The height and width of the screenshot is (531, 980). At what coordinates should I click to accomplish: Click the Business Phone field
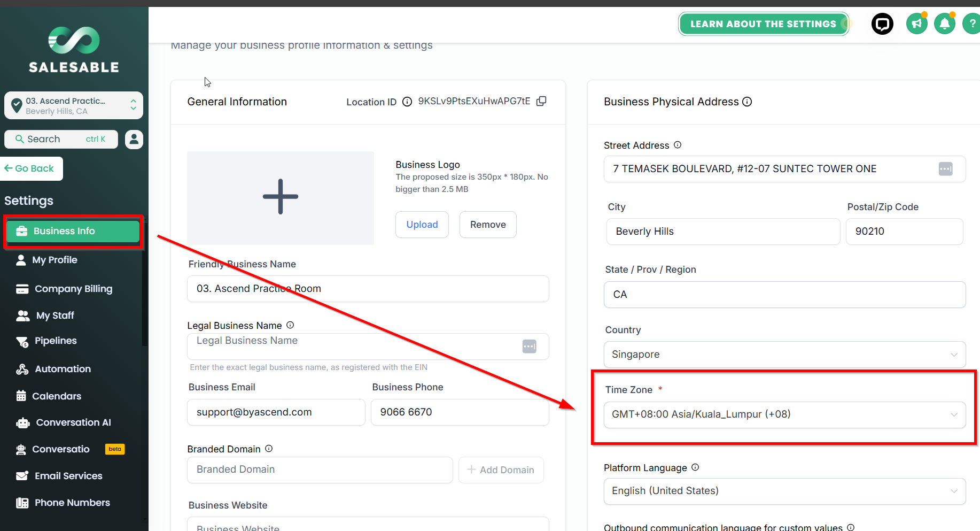(x=460, y=412)
